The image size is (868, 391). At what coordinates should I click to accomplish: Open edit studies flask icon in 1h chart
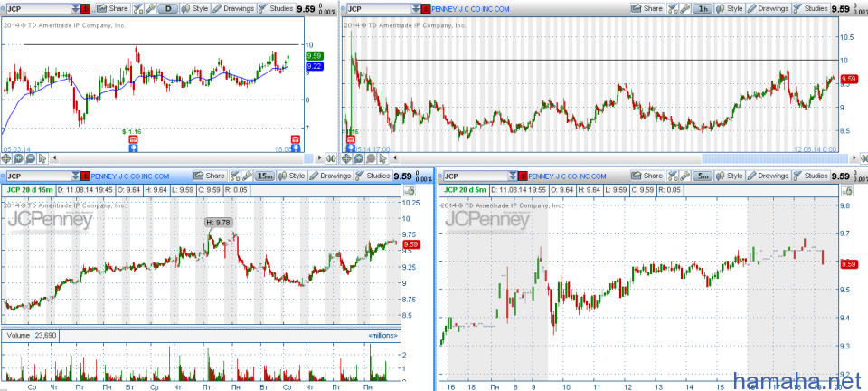[x=673, y=9]
